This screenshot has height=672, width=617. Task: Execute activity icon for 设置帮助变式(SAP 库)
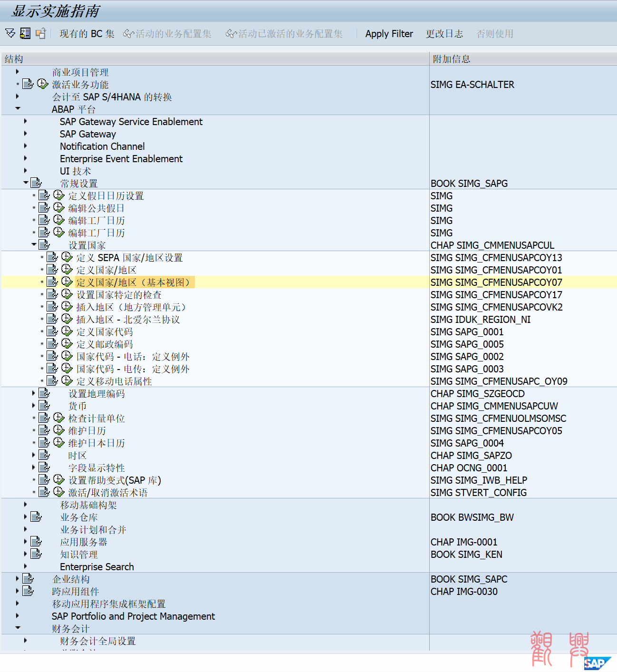tap(59, 480)
